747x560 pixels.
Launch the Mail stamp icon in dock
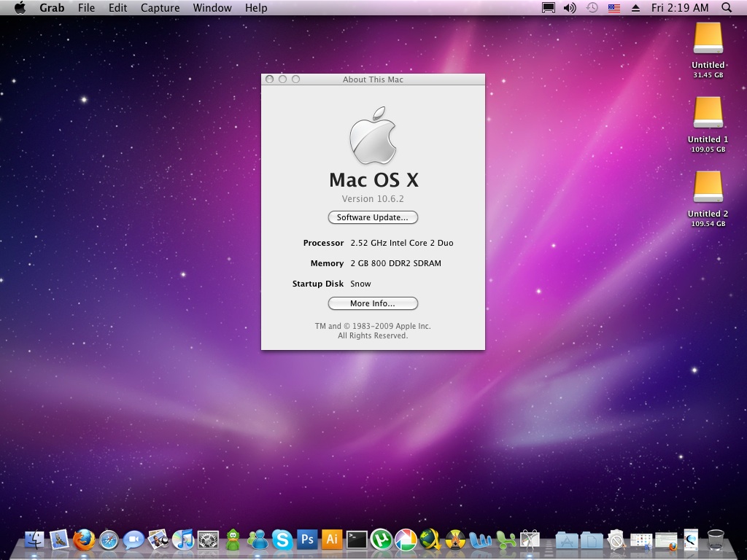coord(59,540)
